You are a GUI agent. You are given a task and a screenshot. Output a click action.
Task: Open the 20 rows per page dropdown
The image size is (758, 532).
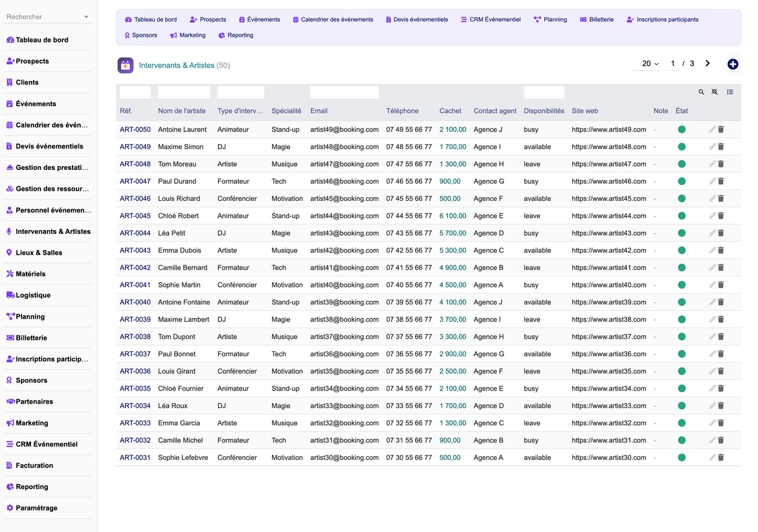[646, 64]
